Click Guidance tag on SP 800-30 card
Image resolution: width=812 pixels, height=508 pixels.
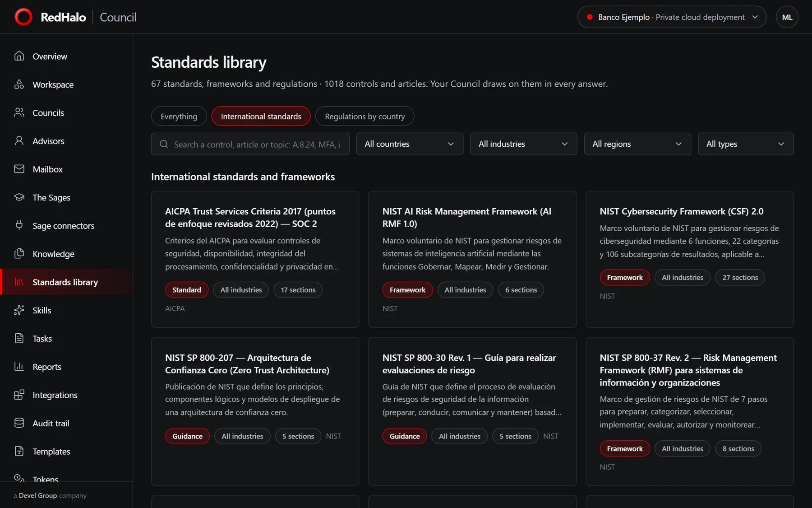405,436
